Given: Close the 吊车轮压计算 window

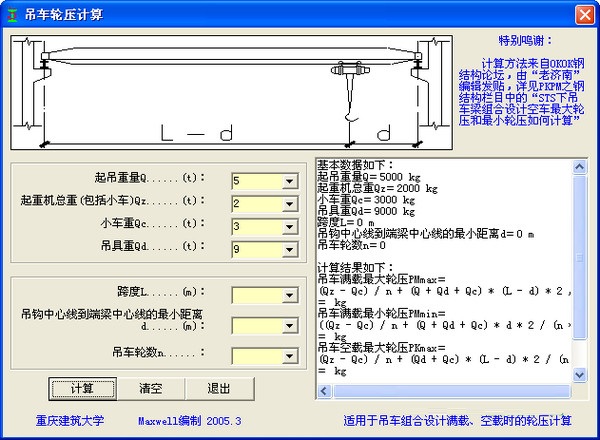Looking at the screenshot, I should (x=585, y=15).
